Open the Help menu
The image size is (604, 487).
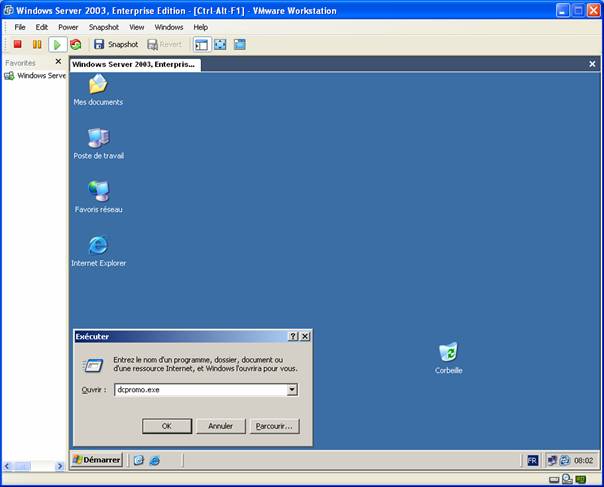(200, 27)
